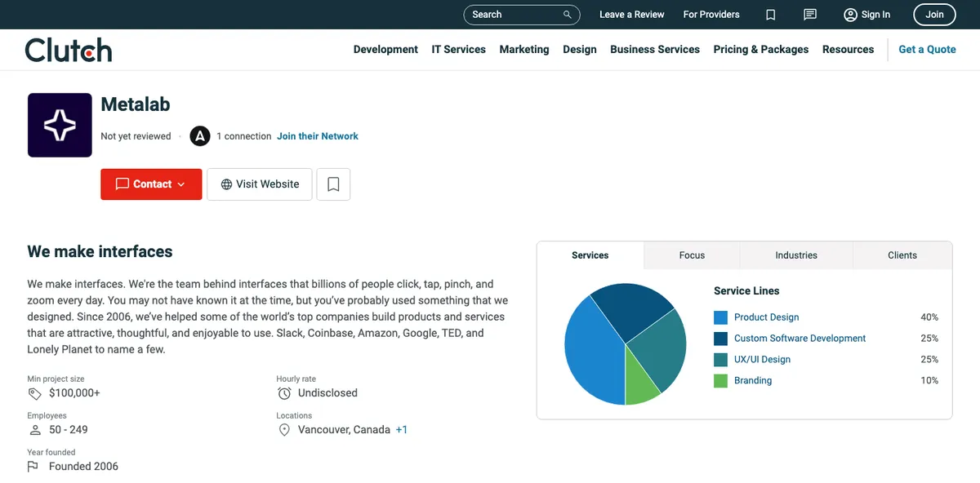This screenshot has height=483, width=980.
Task: Click the Custom Software Development legend swatch
Action: coord(720,339)
